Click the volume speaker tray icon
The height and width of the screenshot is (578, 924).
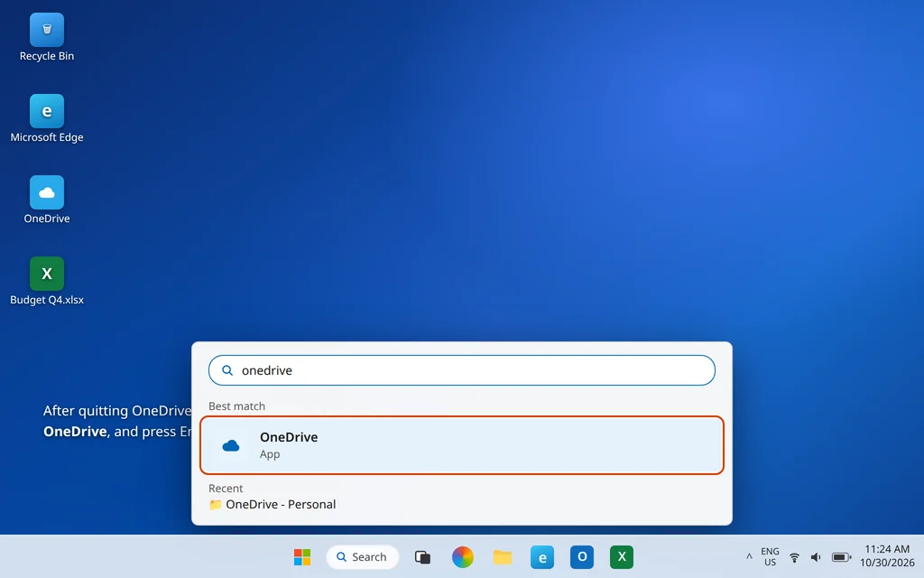tap(816, 556)
